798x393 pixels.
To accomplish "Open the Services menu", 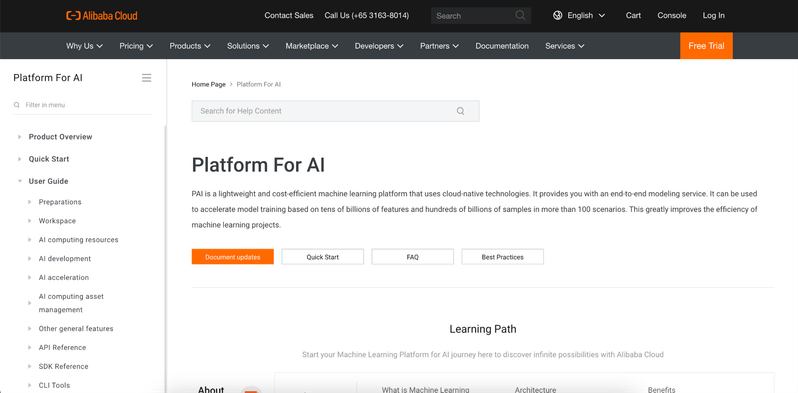I will tap(564, 46).
